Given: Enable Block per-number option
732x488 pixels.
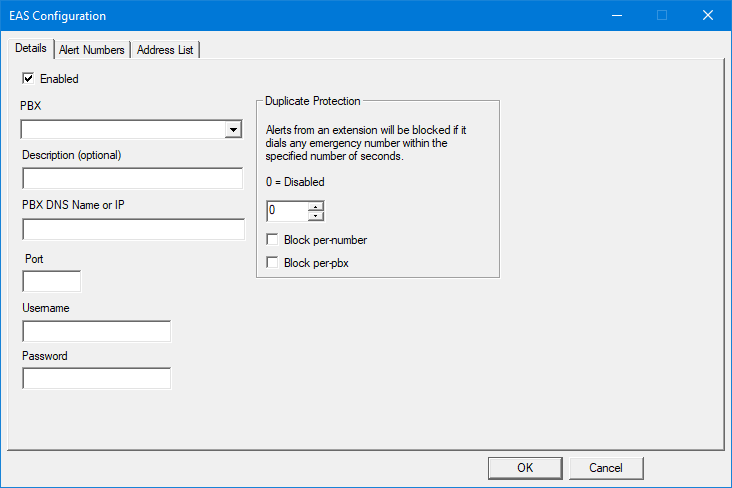Looking at the screenshot, I should click(273, 240).
